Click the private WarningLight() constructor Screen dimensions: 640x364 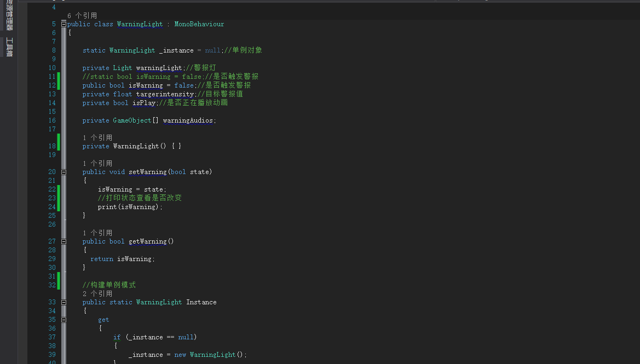click(132, 146)
